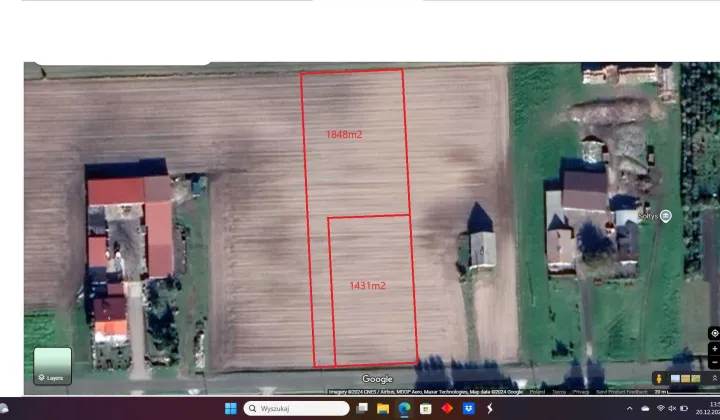Click the Google logo on the map
The width and height of the screenshot is (720, 420).
tap(377, 379)
